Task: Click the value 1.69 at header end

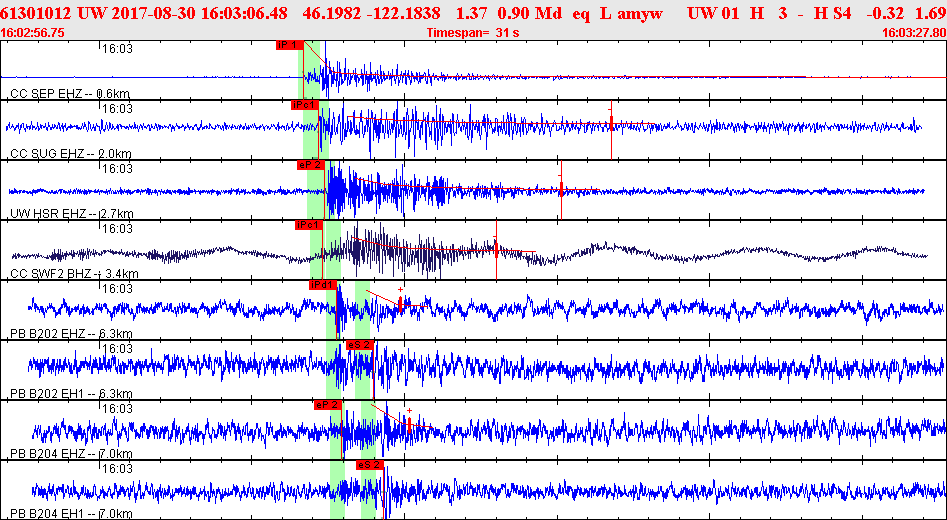Action: (x=933, y=13)
